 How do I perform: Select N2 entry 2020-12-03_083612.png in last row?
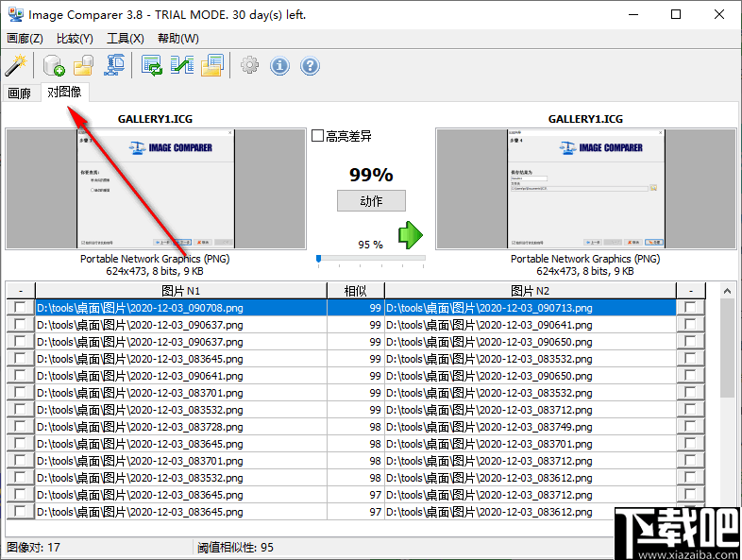pos(530,512)
